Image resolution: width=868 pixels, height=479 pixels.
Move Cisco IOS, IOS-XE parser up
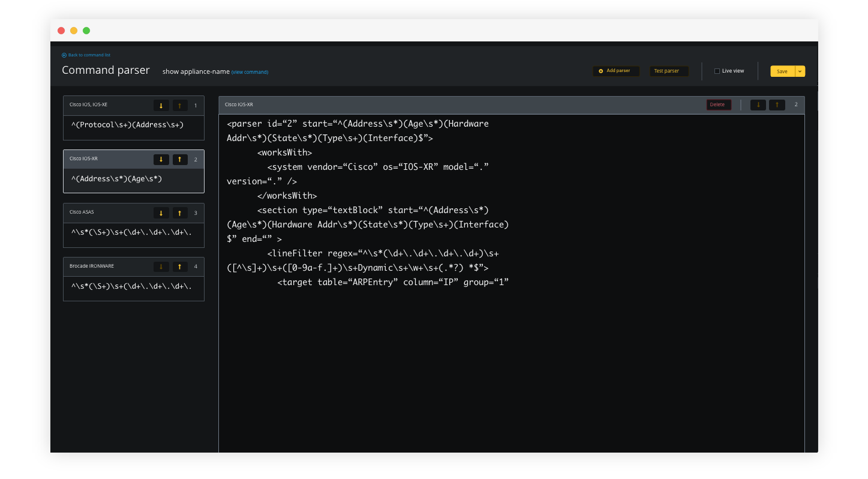coord(180,106)
